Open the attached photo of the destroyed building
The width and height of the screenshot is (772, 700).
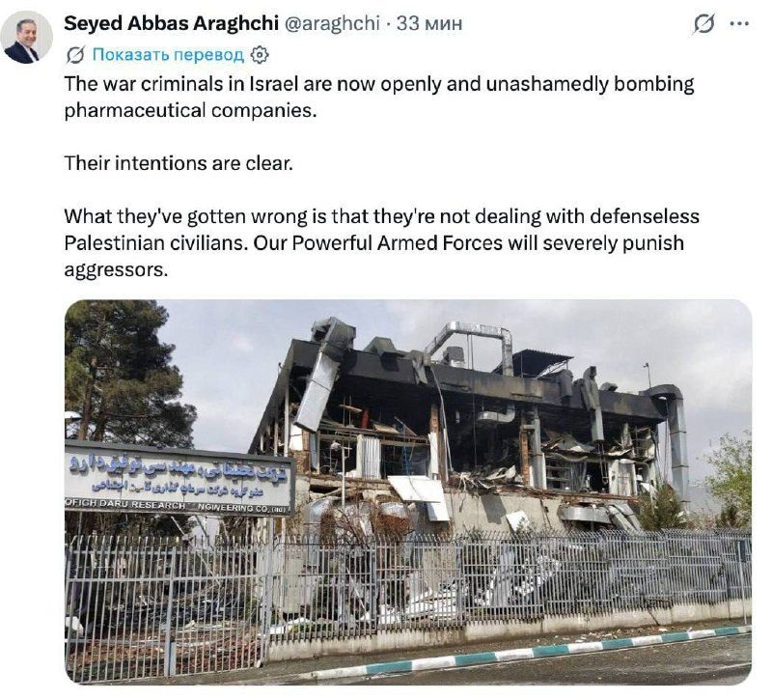coord(408,491)
